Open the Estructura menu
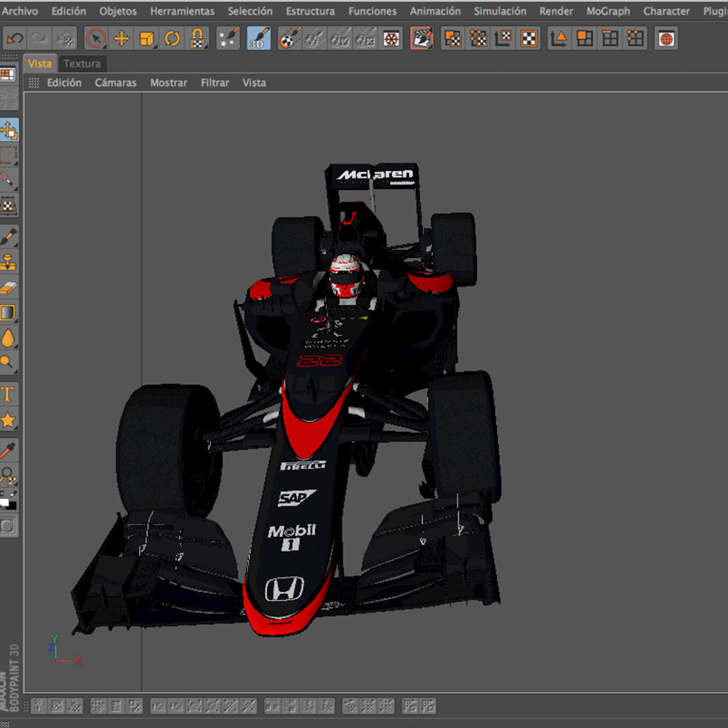 pos(311,11)
